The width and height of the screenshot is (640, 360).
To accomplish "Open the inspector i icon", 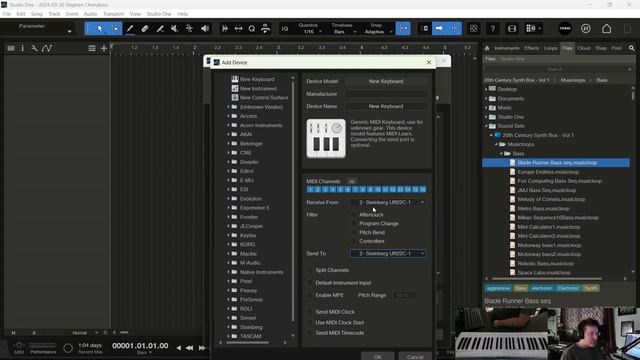I will click(22, 48).
